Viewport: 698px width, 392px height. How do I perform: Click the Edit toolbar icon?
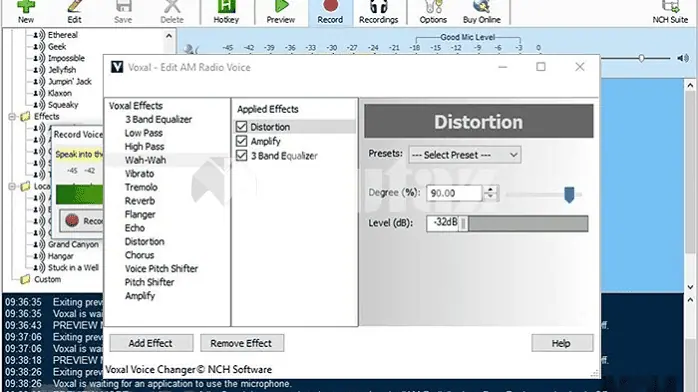[x=74, y=12]
